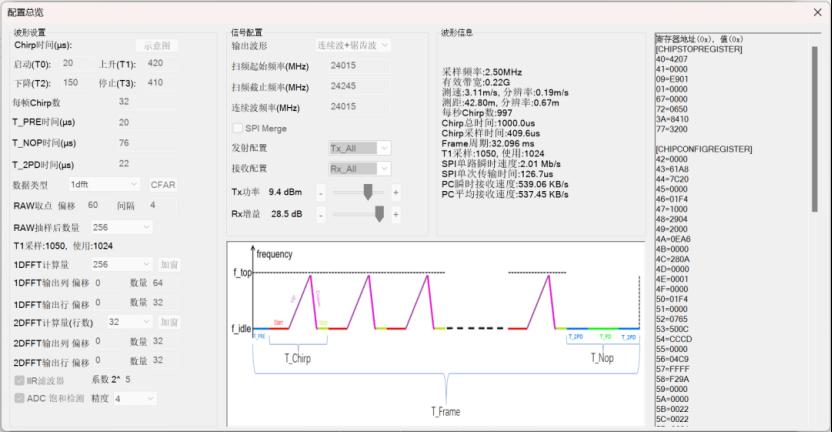This screenshot has width=832, height=432.
Task: Click 加窗 button beside 2DFFT计算量(行数)
Action: click(170, 322)
